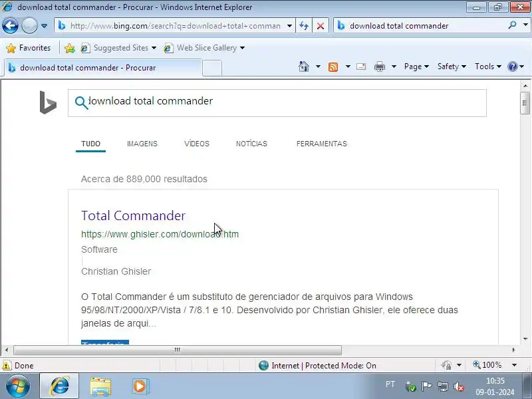532x399 pixels.
Task: Click the Bing logo on the page
Action: [x=48, y=102]
